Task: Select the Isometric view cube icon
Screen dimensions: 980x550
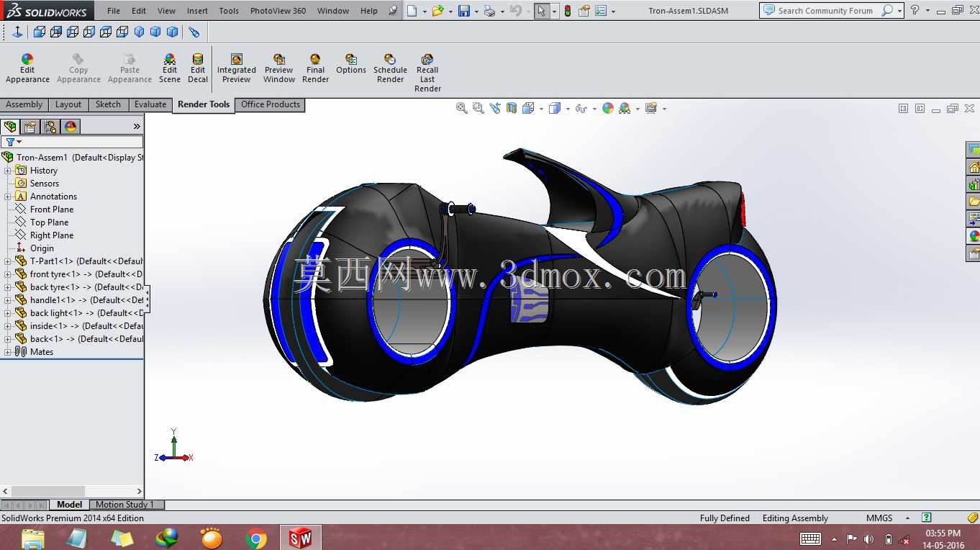Action: pos(139,32)
